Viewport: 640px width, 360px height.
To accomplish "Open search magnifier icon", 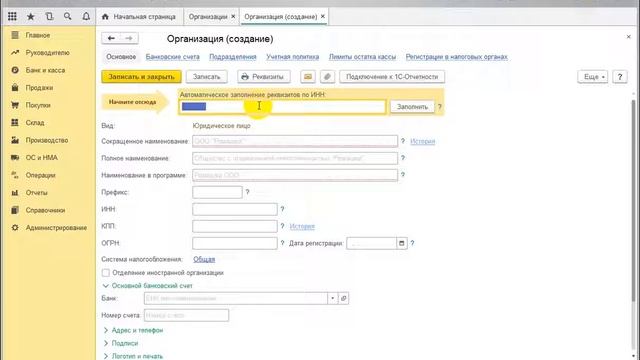I will coord(68,16).
